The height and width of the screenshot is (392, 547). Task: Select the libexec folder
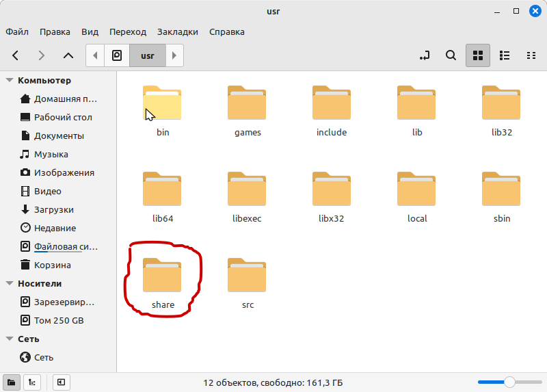coord(247,197)
